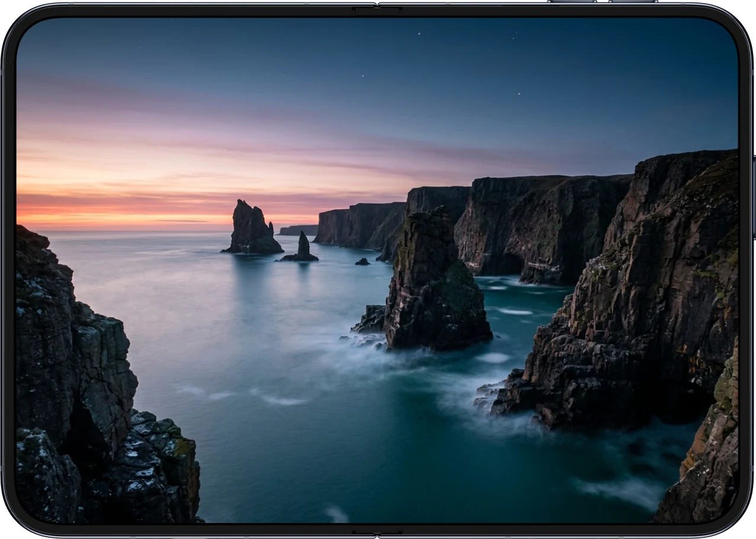Click the side power button on the device's right edge

[754, 197]
